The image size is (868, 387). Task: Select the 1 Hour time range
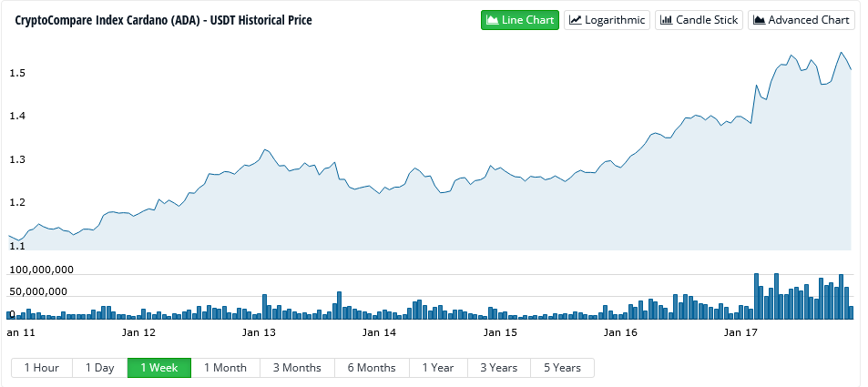(42, 368)
